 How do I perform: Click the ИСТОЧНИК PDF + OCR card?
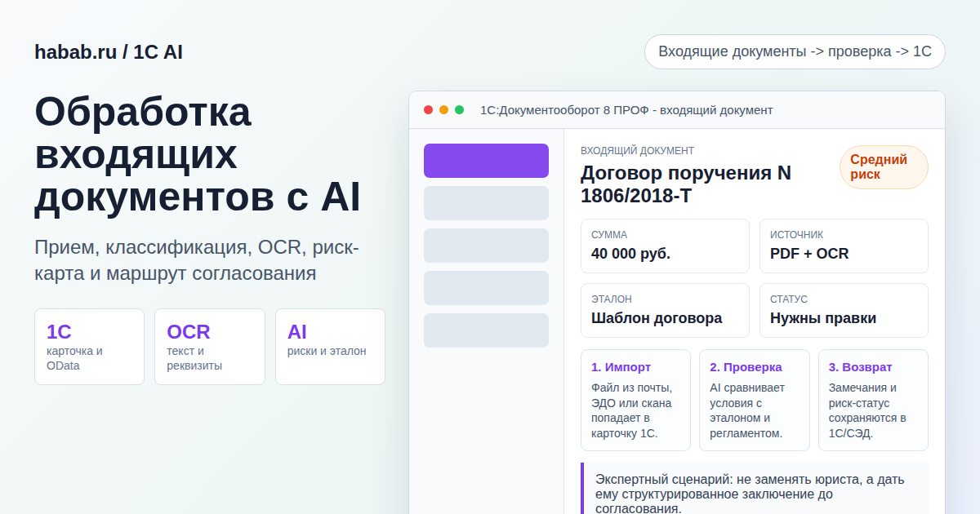pyautogui.click(x=844, y=246)
